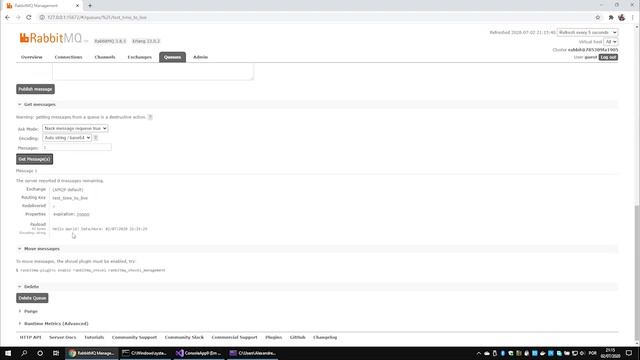Reload the current page
640x360 pixels.
(29, 18)
